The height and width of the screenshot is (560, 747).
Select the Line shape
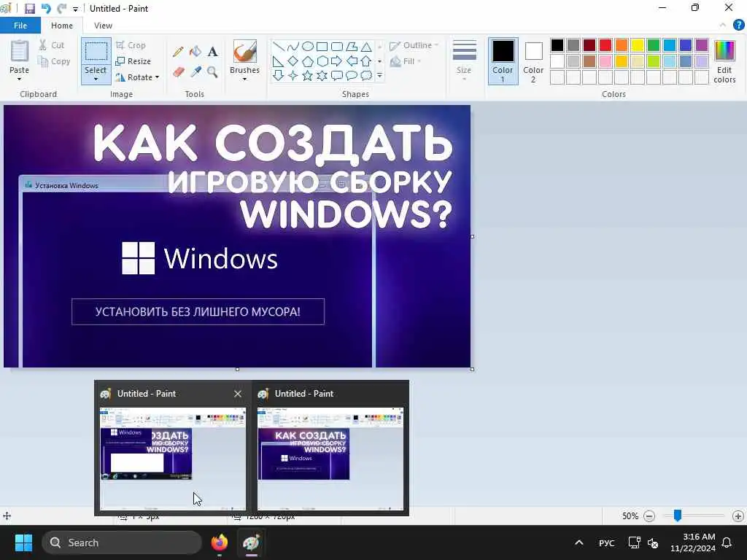click(x=279, y=47)
